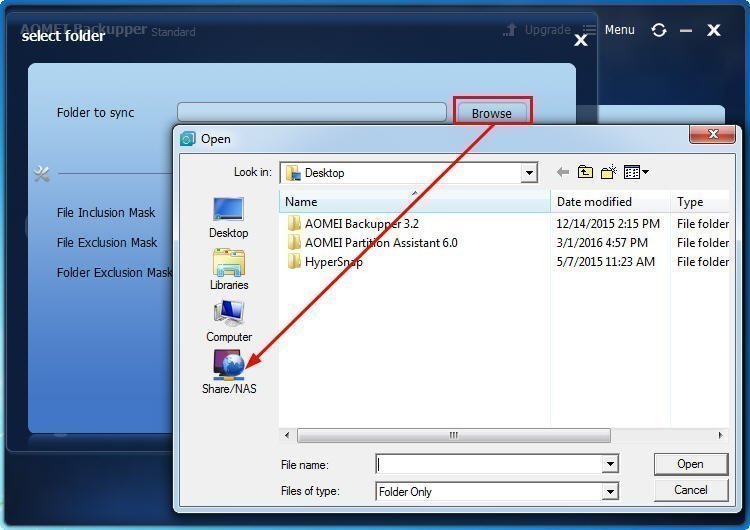Click the AOMEI Partition Assistant folder icon
The image size is (750, 530).
point(294,242)
